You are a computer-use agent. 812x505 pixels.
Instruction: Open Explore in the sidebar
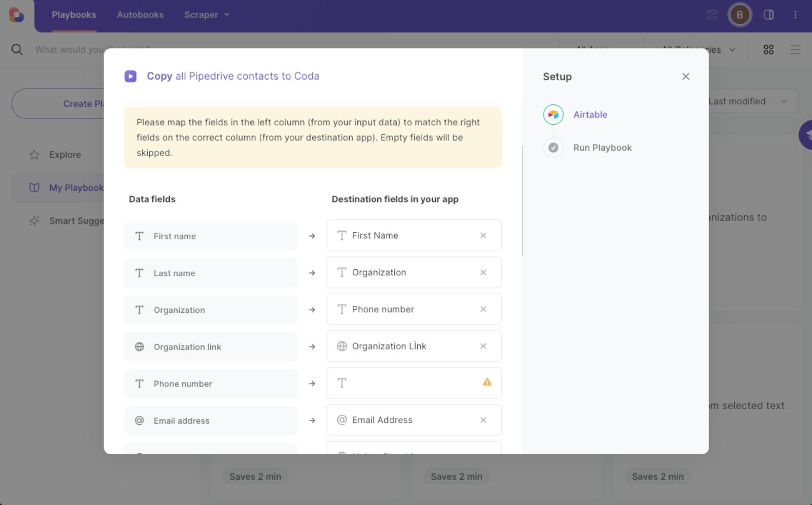[65, 155]
